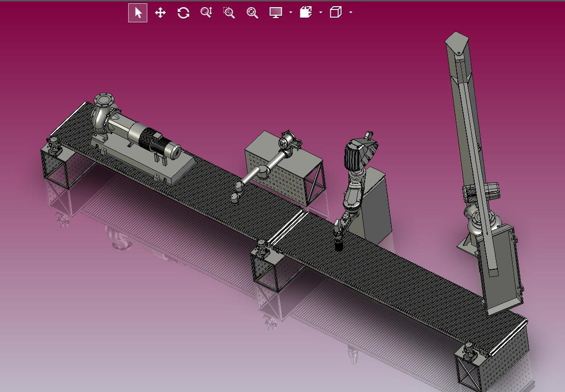Select the Rotate view tool
Image resolution: width=565 pixels, height=392 pixels.
183,13
